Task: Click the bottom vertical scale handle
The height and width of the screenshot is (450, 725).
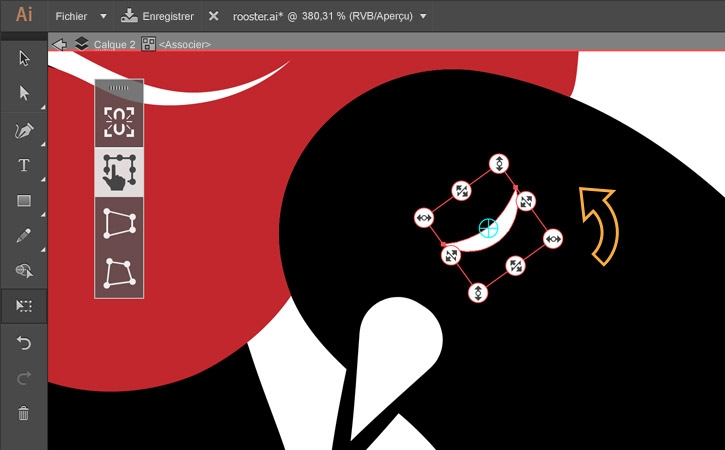Action: (478, 293)
